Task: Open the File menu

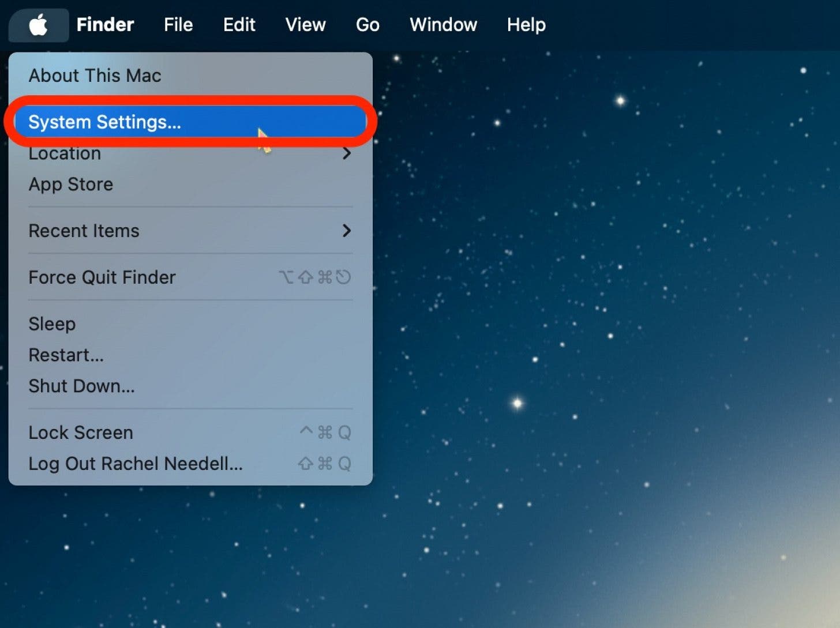Action: pos(178,25)
